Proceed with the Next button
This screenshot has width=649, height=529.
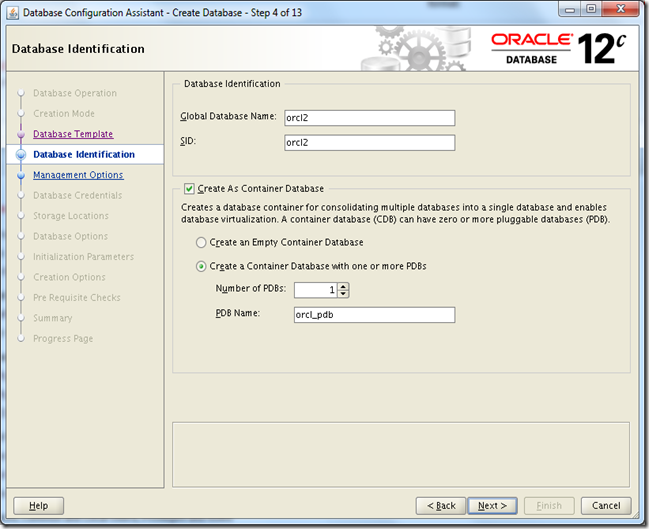[492, 506]
